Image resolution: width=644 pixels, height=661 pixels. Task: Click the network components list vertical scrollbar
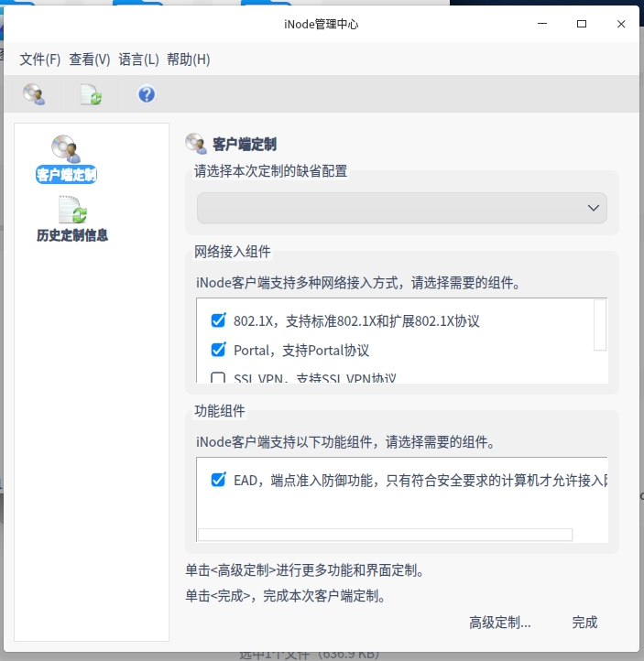[x=600, y=325]
